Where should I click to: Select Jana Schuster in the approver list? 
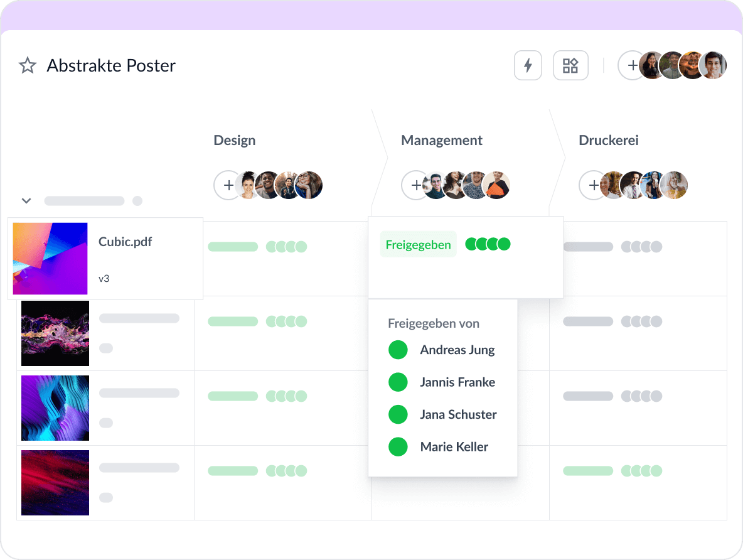coord(458,414)
